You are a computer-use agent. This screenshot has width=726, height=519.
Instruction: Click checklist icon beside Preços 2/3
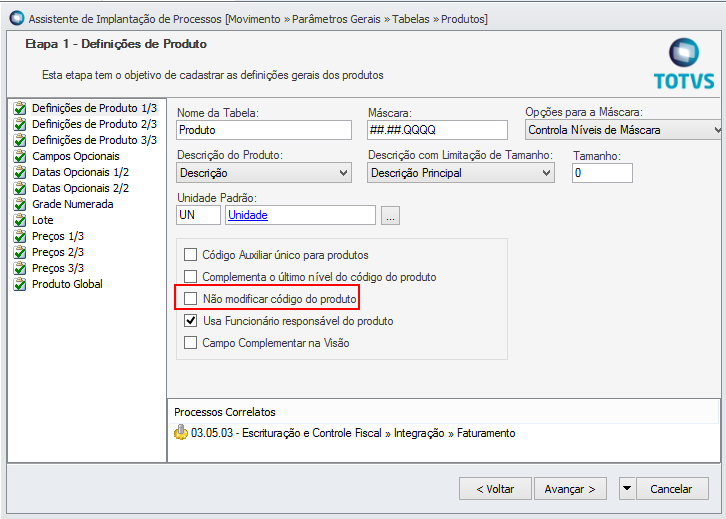(20, 252)
